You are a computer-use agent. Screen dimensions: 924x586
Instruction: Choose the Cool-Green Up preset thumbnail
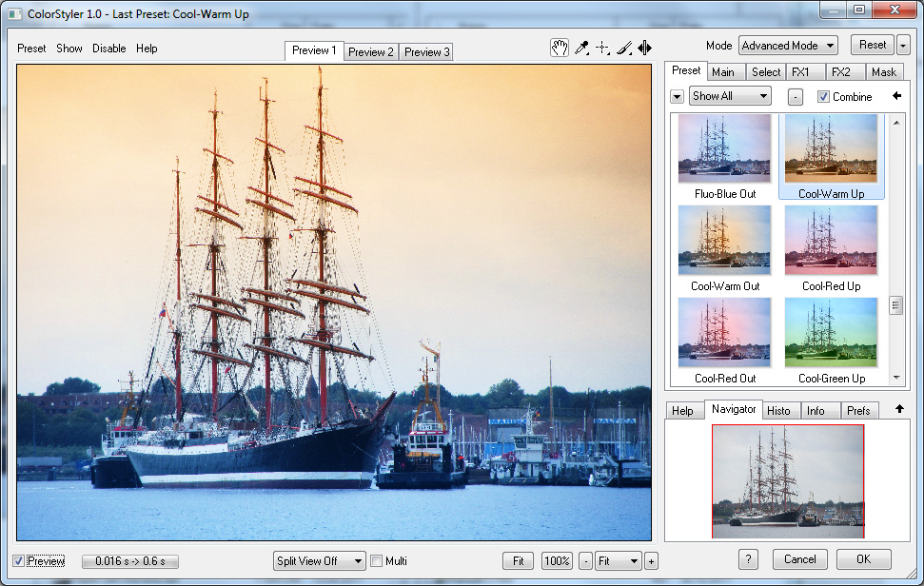point(832,333)
